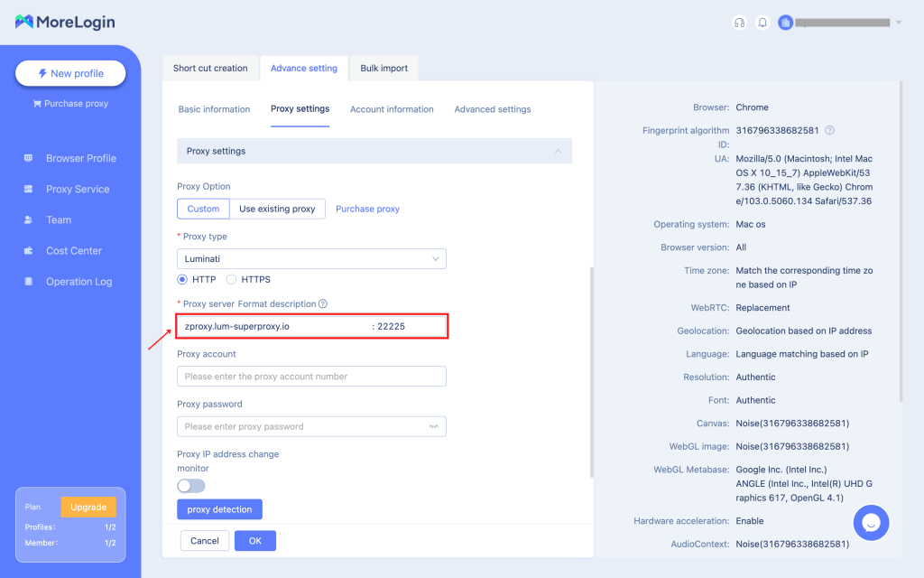Click the proxy detection button
The width and height of the screenshot is (924, 578).
(x=220, y=509)
